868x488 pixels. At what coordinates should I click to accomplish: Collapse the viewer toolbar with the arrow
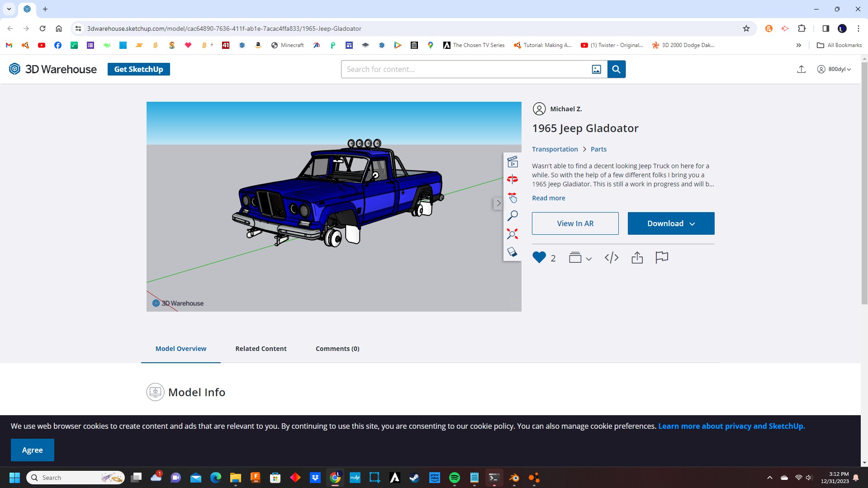pos(498,203)
